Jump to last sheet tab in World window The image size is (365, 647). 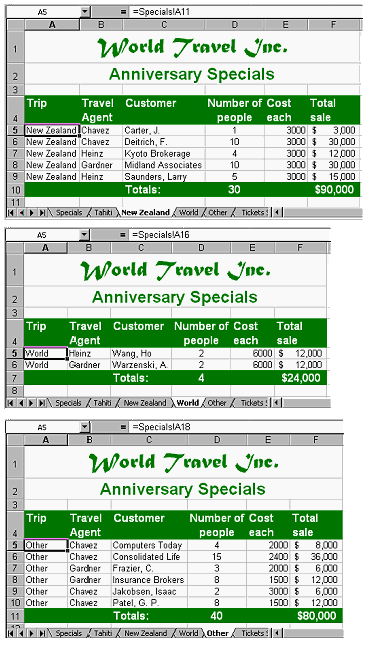42,403
